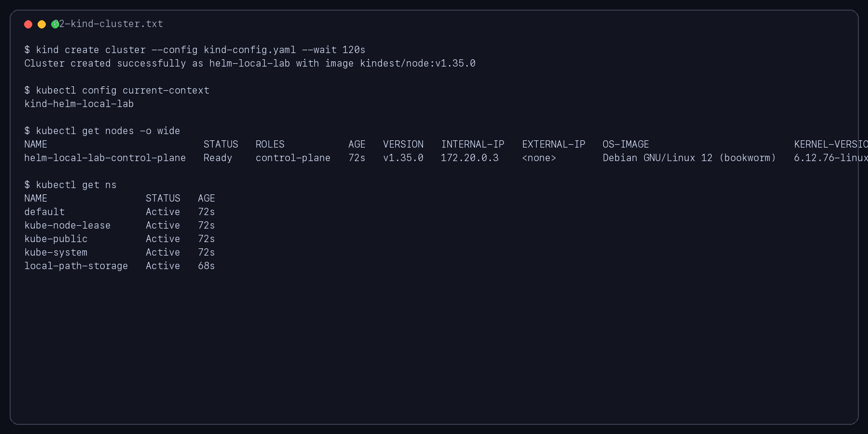Click the green maximize window button
This screenshot has width=868, height=434.
coord(55,24)
